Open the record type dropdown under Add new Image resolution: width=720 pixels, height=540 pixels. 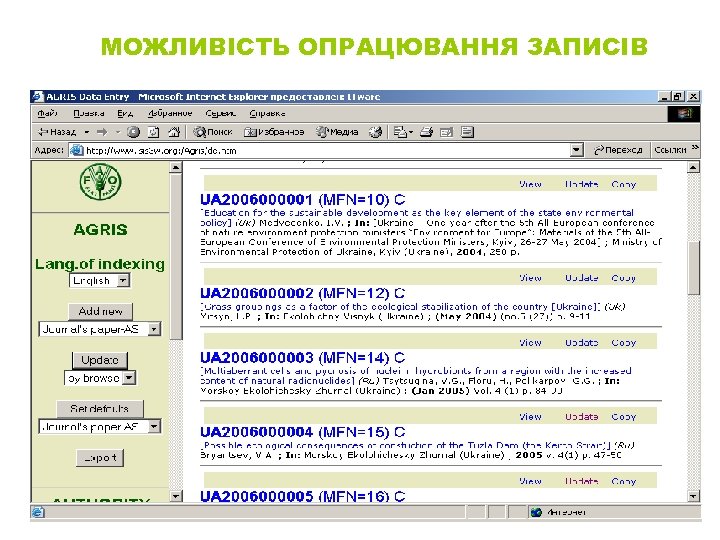[x=100, y=329]
